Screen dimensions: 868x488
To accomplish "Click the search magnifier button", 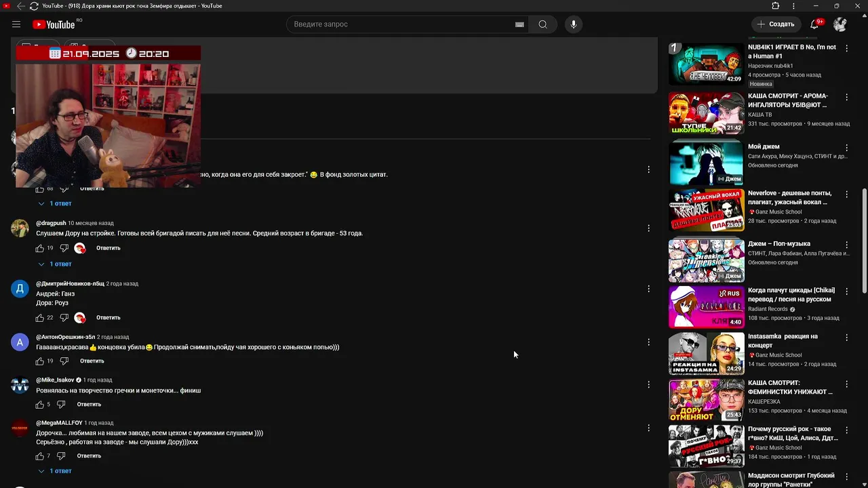I will [x=543, y=24].
